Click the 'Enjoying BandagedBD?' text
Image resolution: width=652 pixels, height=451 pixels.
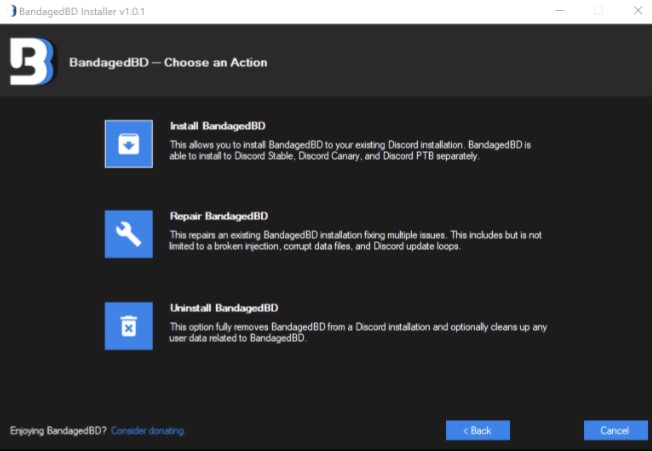58,431
